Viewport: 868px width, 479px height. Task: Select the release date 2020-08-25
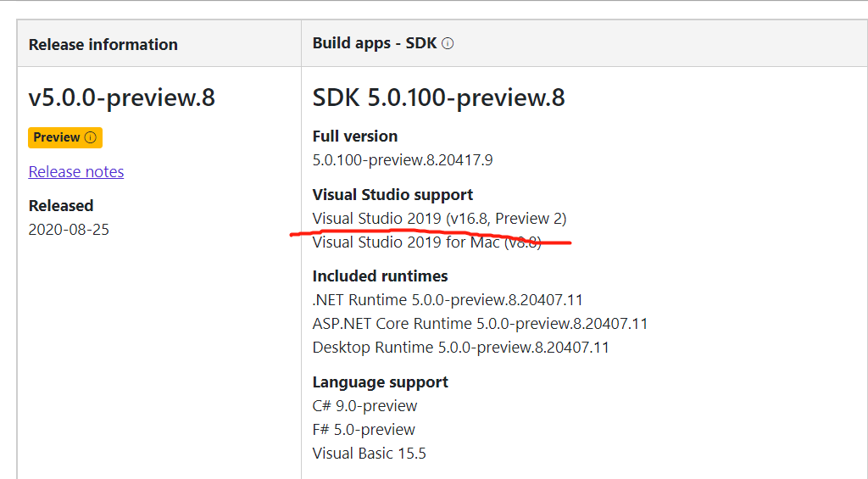click(x=69, y=229)
